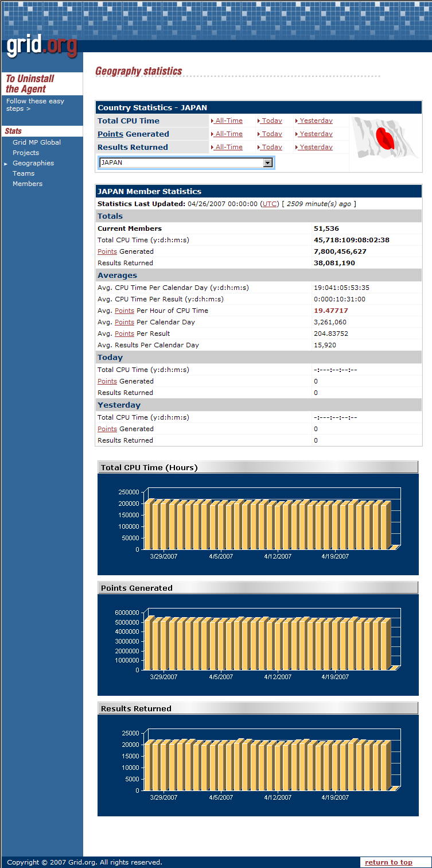Click 'Geography statistics' heading
The width and height of the screenshot is (432, 868).
click(139, 71)
